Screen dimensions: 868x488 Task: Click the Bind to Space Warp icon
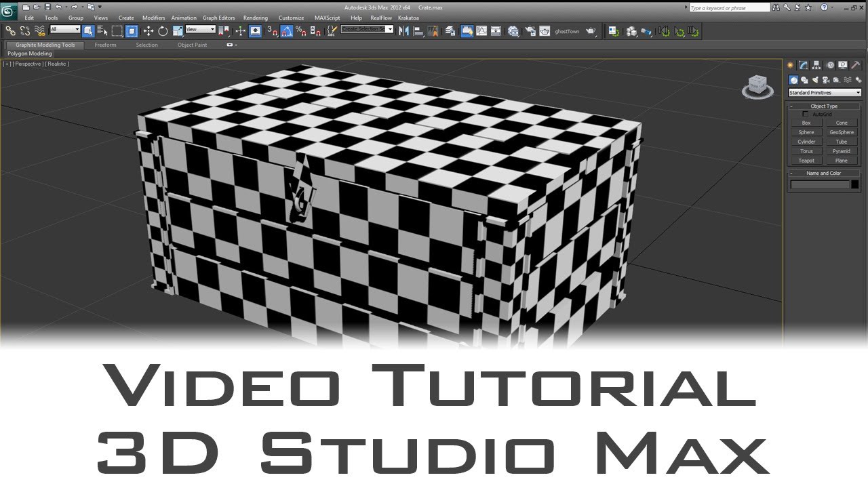tap(40, 30)
